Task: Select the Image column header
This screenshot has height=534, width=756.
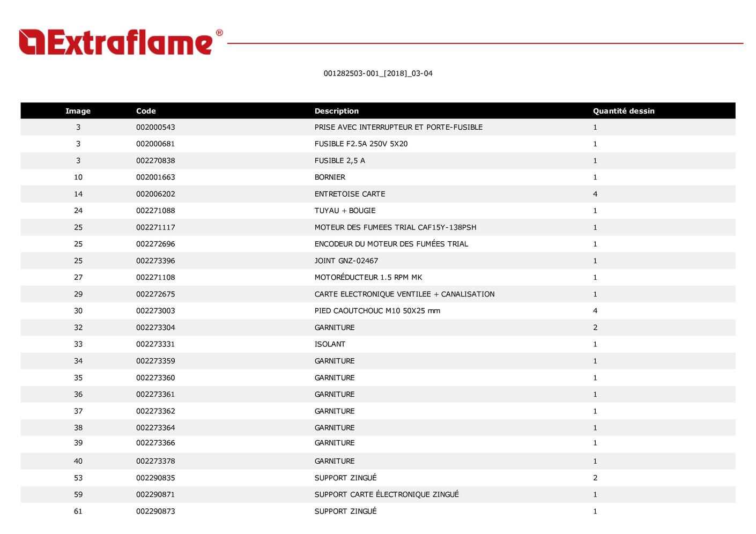Action: (x=78, y=111)
